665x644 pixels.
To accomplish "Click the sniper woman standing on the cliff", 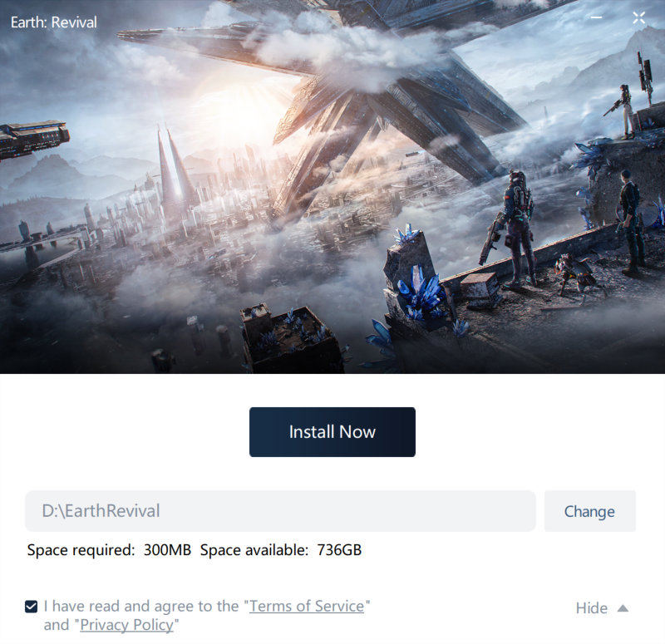I will 623,111.
